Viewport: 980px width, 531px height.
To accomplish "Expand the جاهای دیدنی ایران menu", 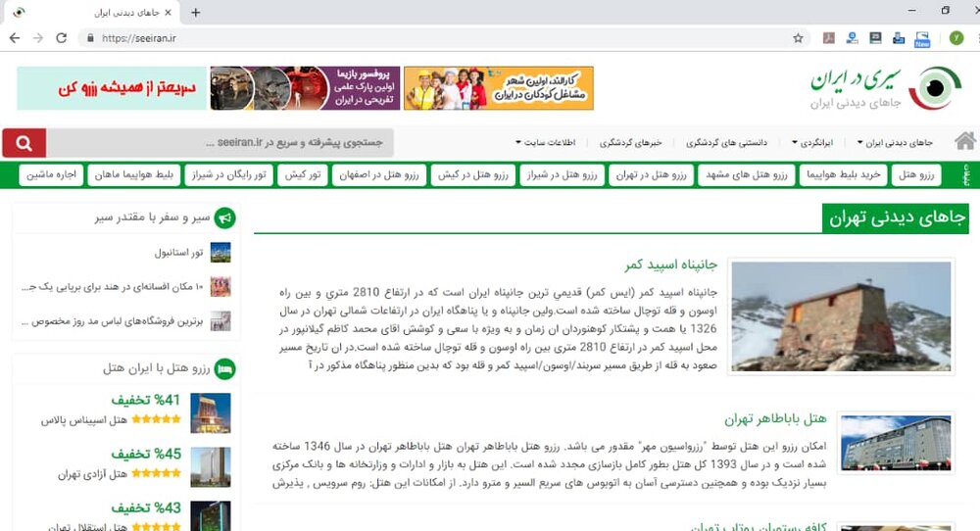I will click(895, 142).
